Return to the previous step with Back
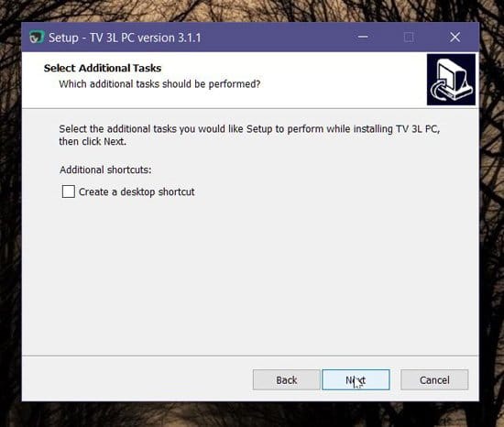The image size is (504, 427). pyautogui.click(x=287, y=379)
